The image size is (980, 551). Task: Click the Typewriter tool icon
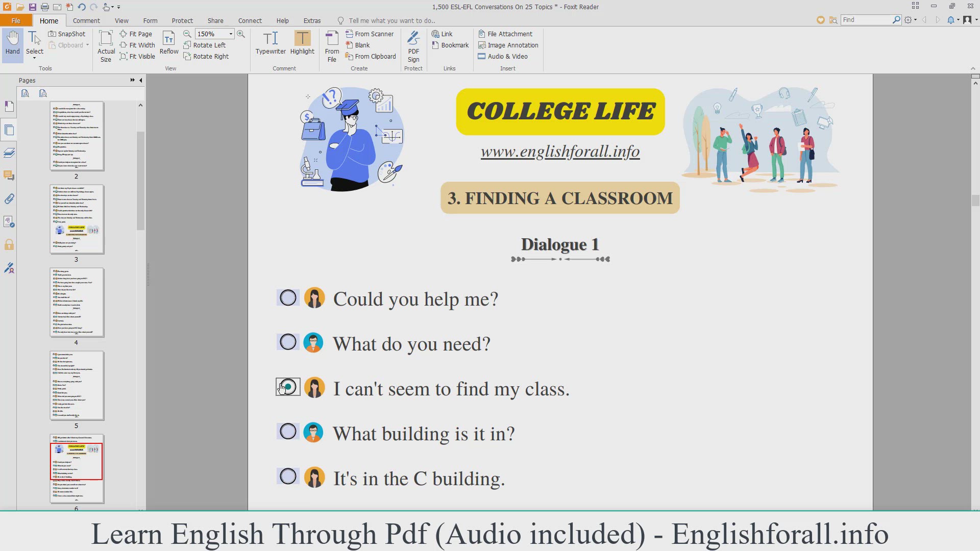271,39
